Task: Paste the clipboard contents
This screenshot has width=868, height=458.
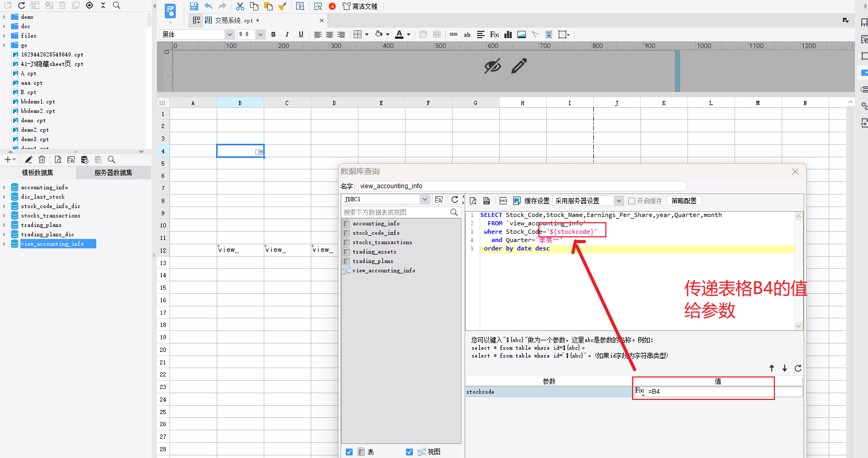Action: (268, 6)
